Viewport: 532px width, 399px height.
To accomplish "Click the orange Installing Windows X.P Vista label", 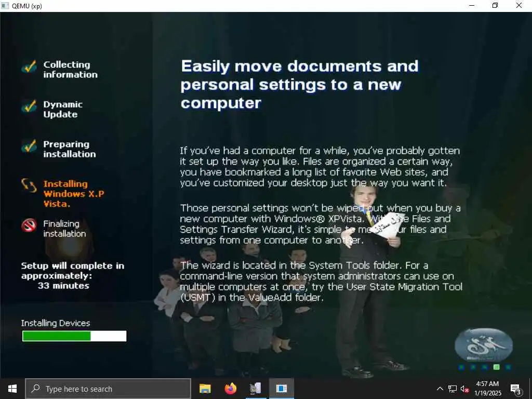I will [74, 194].
